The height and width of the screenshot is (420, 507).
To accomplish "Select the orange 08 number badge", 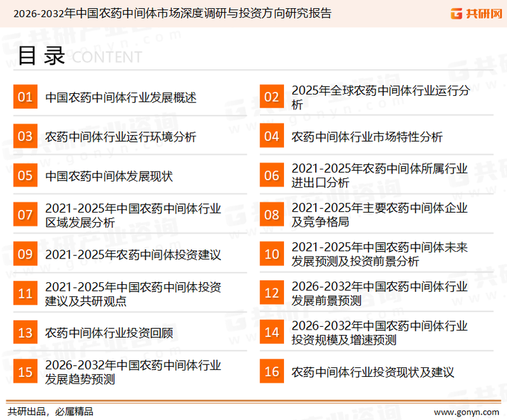I will (272, 215).
